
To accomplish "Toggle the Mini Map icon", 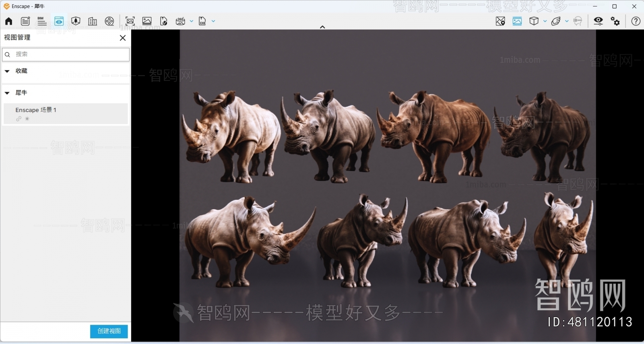I will point(500,21).
